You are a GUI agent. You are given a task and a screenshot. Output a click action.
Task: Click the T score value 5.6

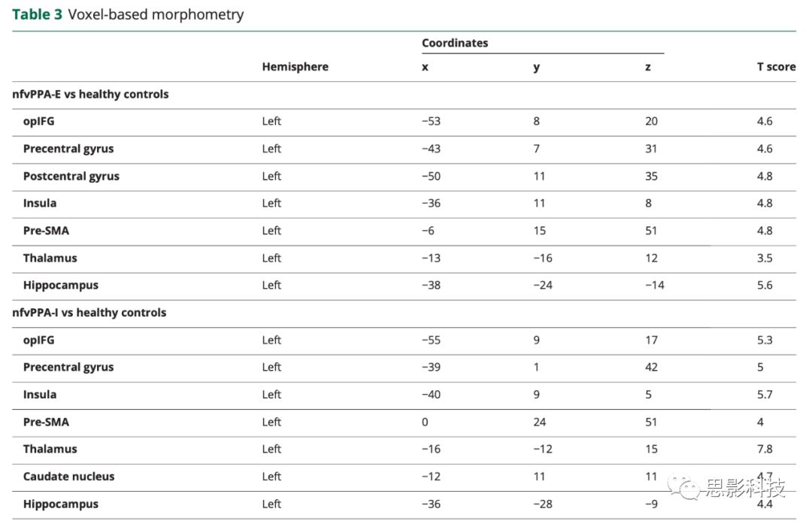coord(764,286)
